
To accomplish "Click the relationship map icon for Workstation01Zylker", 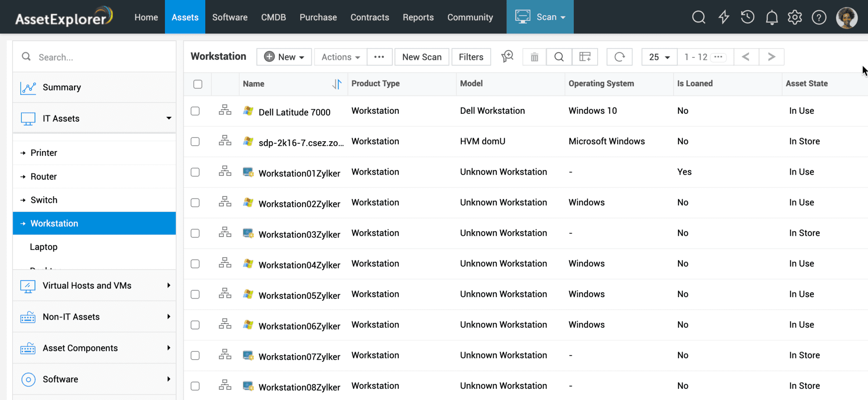I will [x=225, y=172].
